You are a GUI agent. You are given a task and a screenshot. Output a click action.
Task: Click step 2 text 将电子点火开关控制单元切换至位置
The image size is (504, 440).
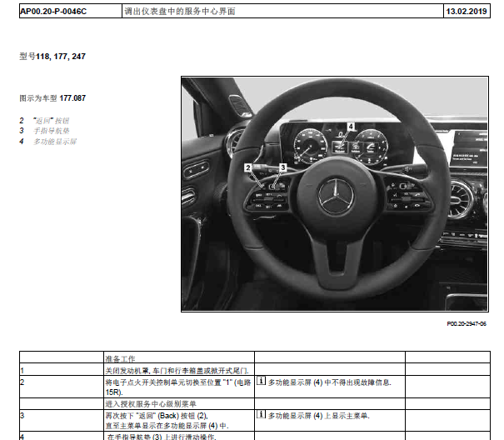pyautogui.click(x=178, y=387)
